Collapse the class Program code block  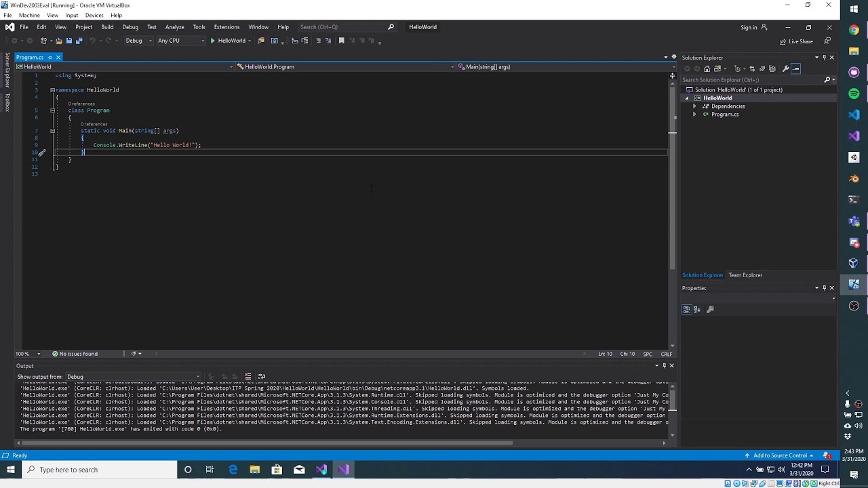coord(52,110)
